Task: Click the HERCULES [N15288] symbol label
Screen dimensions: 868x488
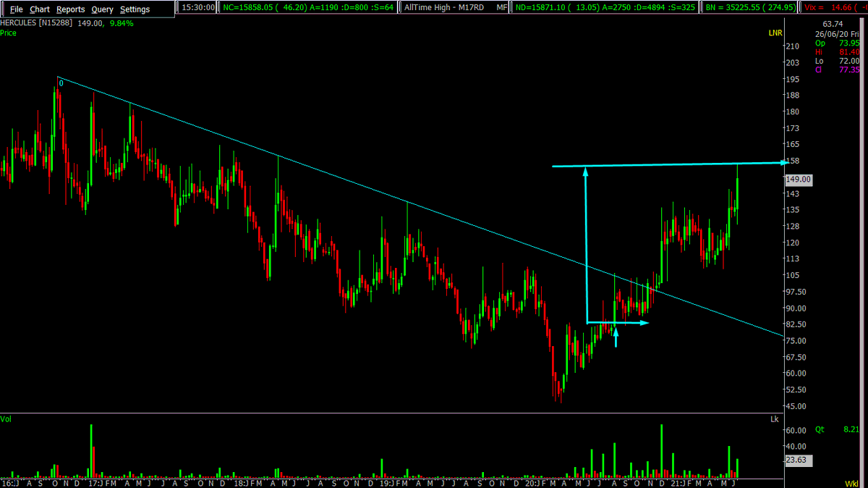Action: coord(36,23)
